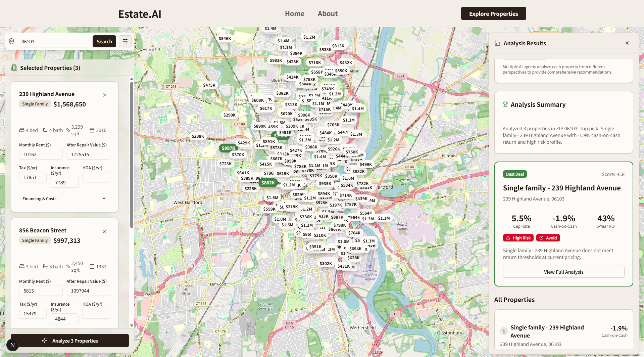Click the Explore Properties button

pos(493,13)
